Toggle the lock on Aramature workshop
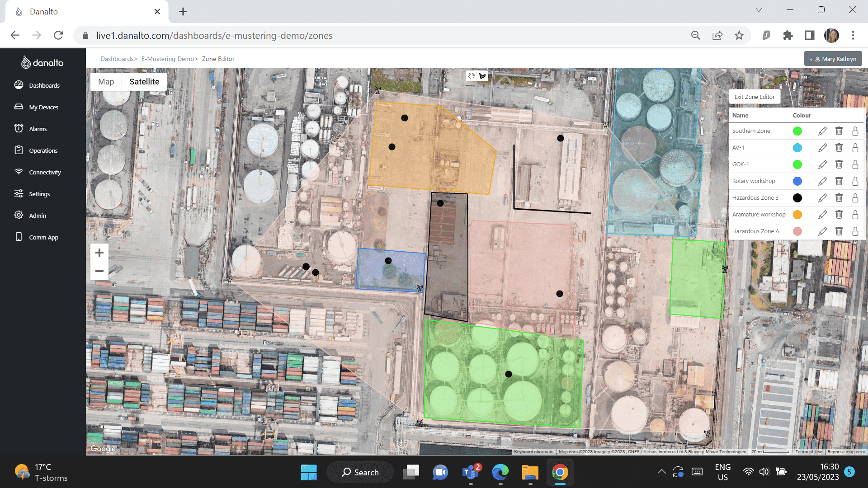Image resolution: width=868 pixels, height=488 pixels. point(855,215)
